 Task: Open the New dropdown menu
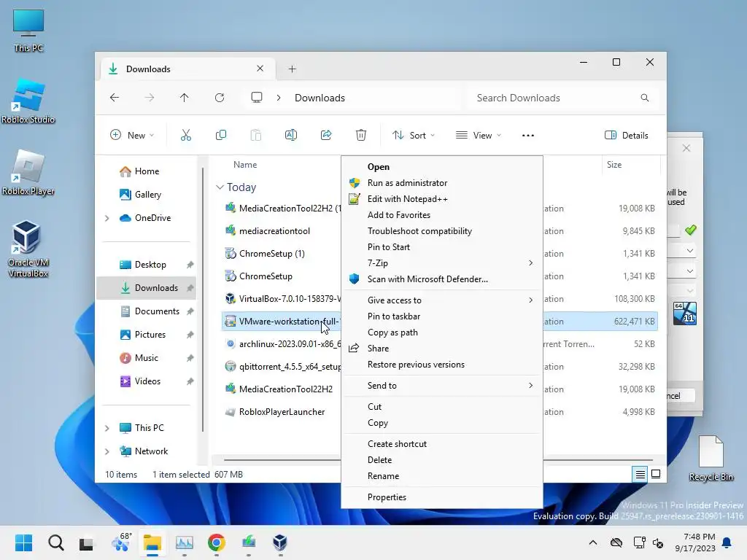pos(132,135)
